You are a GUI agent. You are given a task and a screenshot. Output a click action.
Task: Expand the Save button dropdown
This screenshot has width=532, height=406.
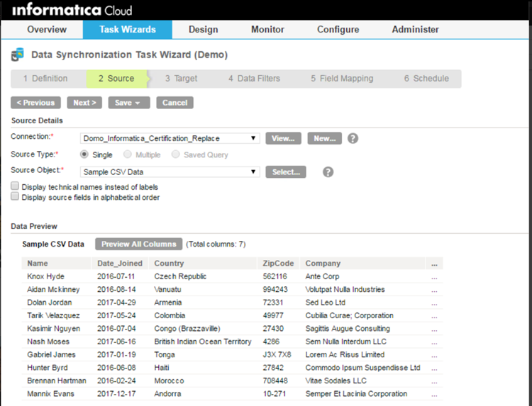click(x=138, y=103)
